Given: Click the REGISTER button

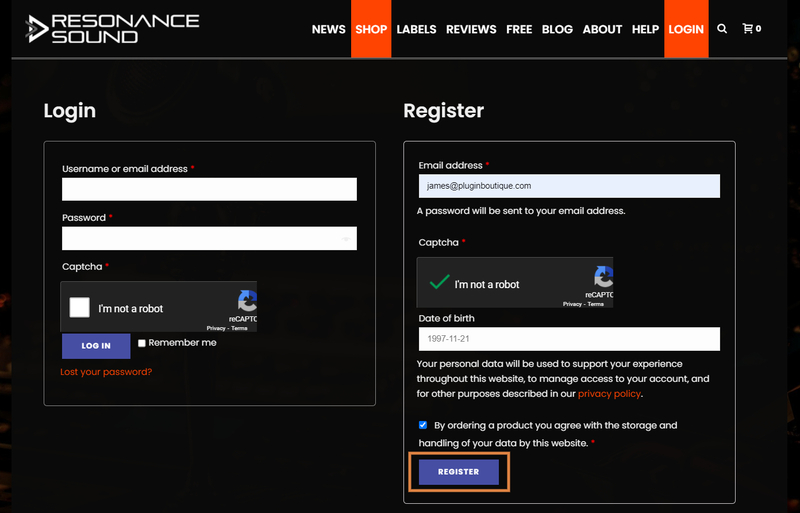Looking at the screenshot, I should (459, 472).
